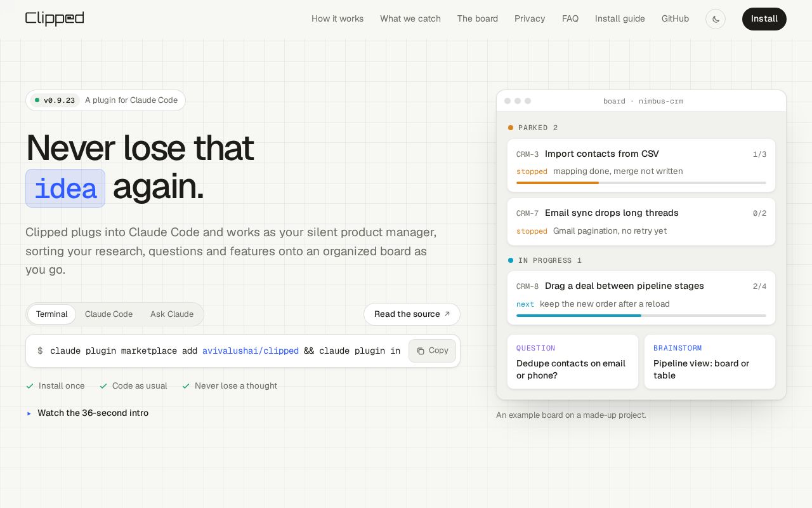Switch to the Ask Claude tab

pyautogui.click(x=172, y=314)
